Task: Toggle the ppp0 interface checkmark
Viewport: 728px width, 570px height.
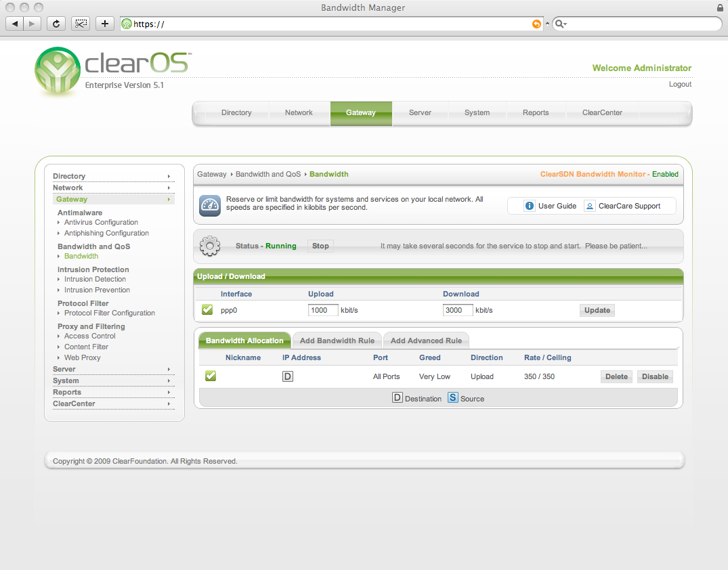Action: click(207, 309)
